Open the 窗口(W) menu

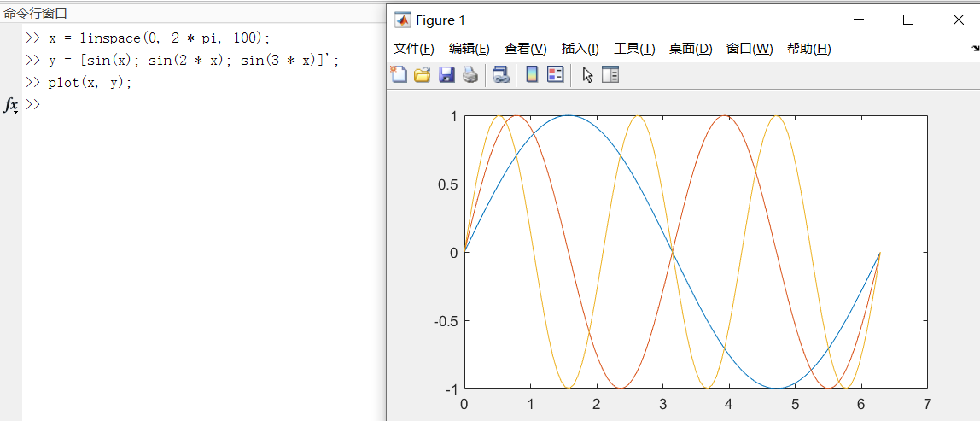coord(750,49)
